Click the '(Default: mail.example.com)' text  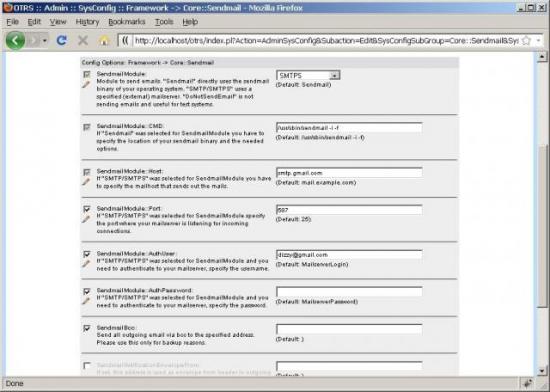(316, 182)
